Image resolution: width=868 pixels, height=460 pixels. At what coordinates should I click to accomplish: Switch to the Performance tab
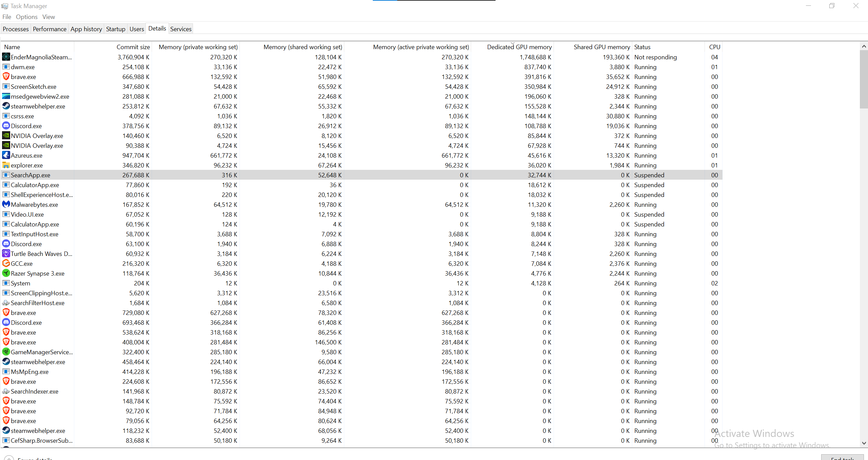pyautogui.click(x=50, y=29)
